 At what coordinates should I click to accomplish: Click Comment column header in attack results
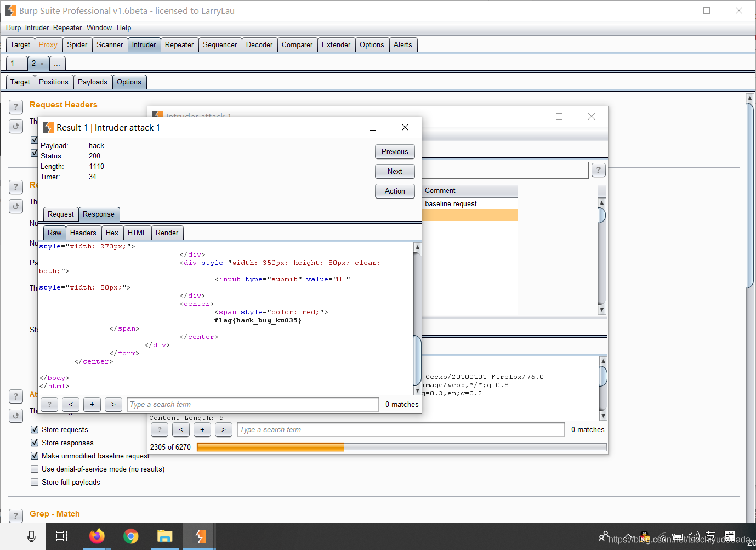click(x=470, y=191)
